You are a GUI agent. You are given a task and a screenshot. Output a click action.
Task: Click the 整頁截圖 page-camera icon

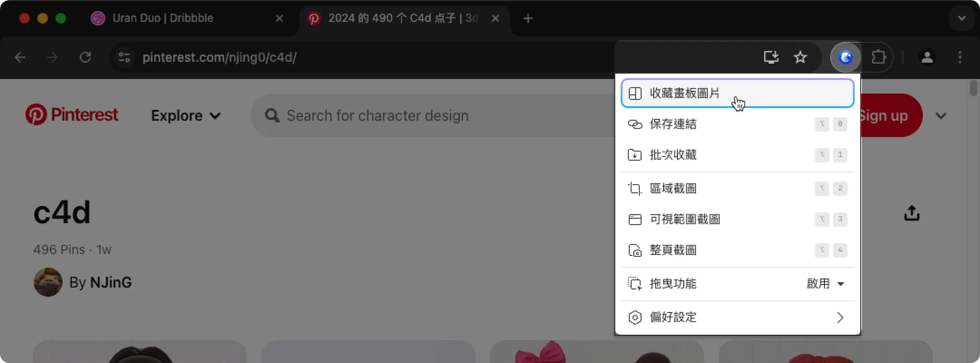(x=635, y=250)
